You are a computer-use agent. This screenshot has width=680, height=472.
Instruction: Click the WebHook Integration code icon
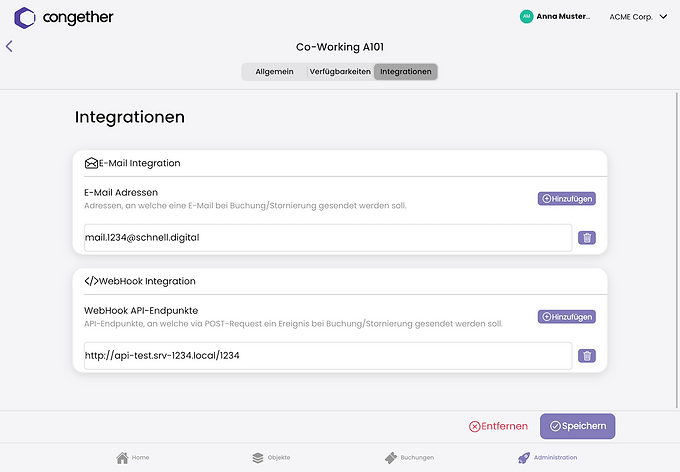pyautogui.click(x=91, y=281)
